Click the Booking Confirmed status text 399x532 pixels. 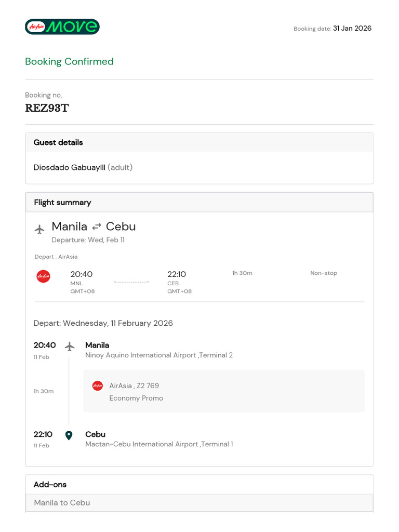click(x=69, y=61)
